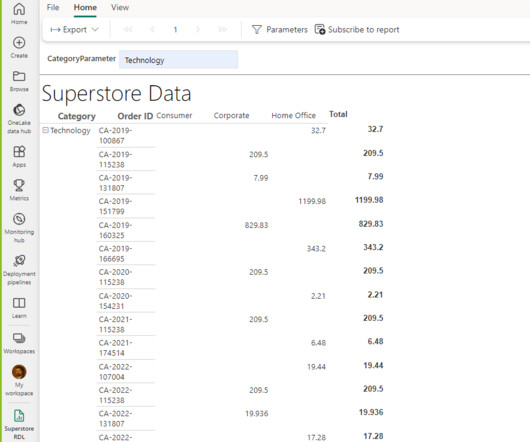Screen dimensions: 530x442
Task: Select order CA-2019-115238
Action: (x=115, y=159)
